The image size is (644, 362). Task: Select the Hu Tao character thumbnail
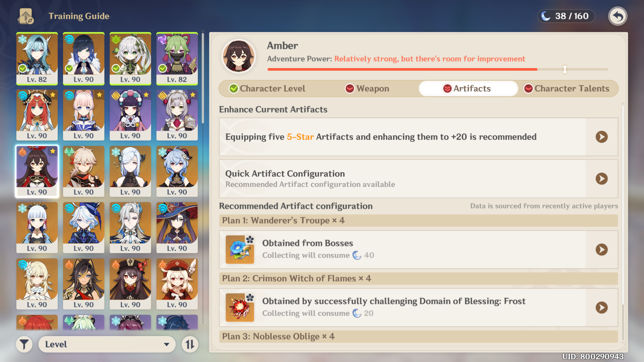[x=130, y=283]
